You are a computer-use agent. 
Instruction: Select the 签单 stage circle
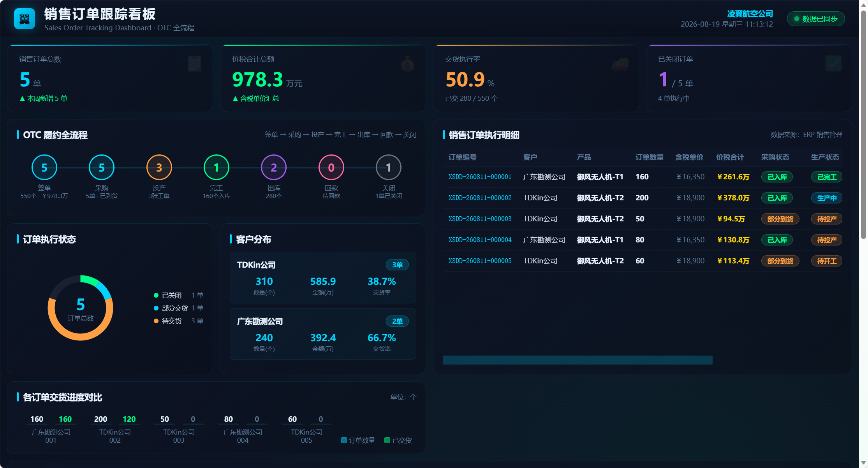pyautogui.click(x=44, y=168)
